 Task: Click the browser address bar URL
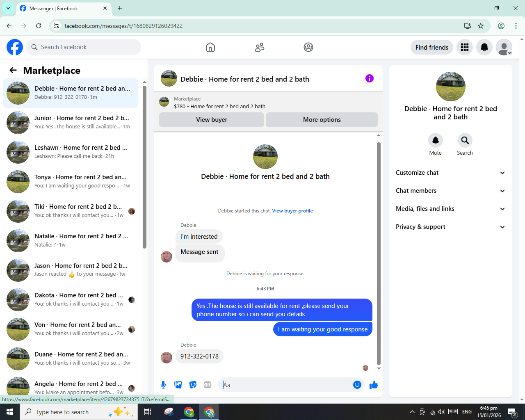click(x=123, y=26)
